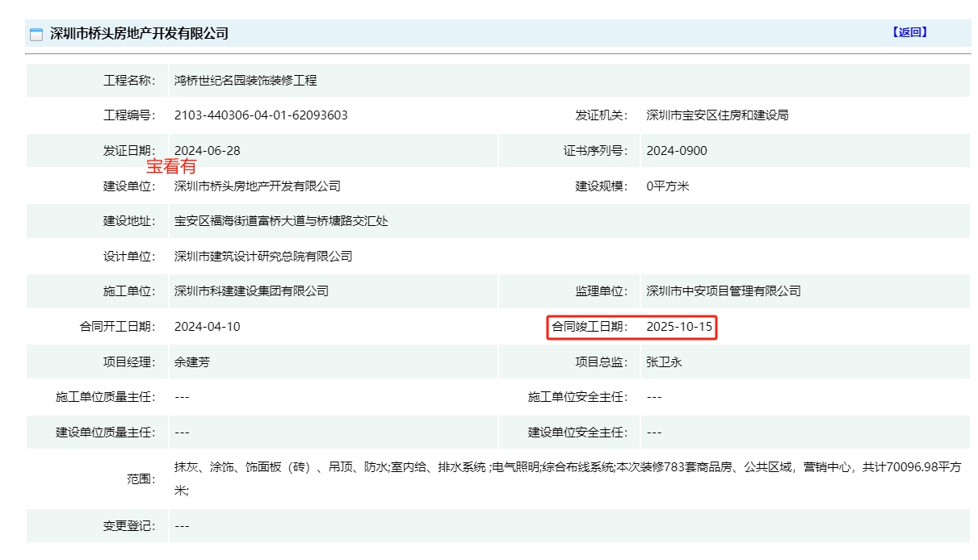
Task: Click supervisor unit 深圳市中安项目管理有限公司
Action: coord(723,291)
